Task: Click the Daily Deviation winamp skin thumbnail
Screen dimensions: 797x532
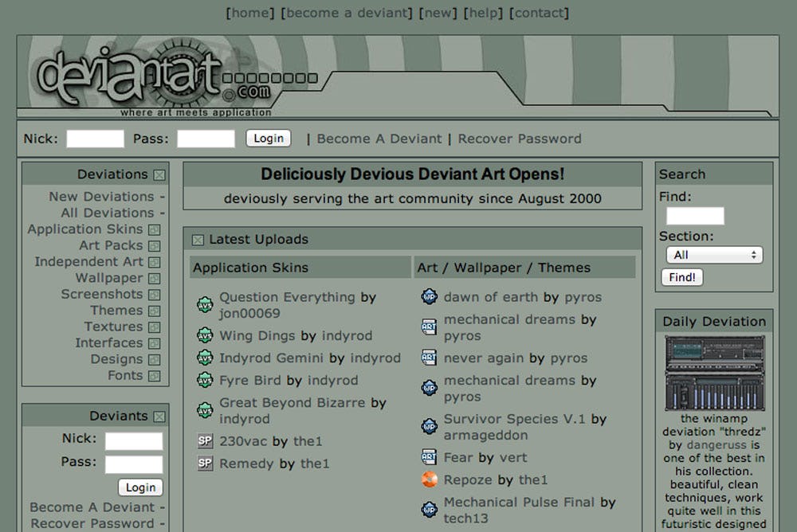Action: point(713,372)
